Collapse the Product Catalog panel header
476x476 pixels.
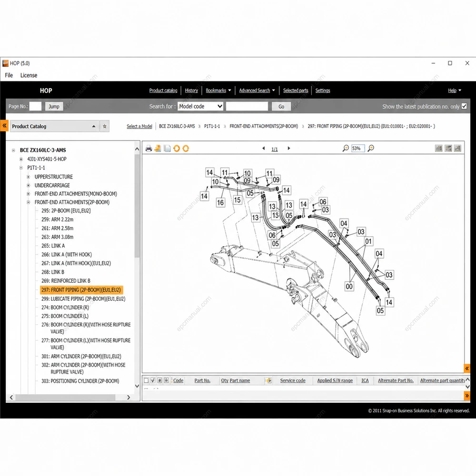[94, 126]
